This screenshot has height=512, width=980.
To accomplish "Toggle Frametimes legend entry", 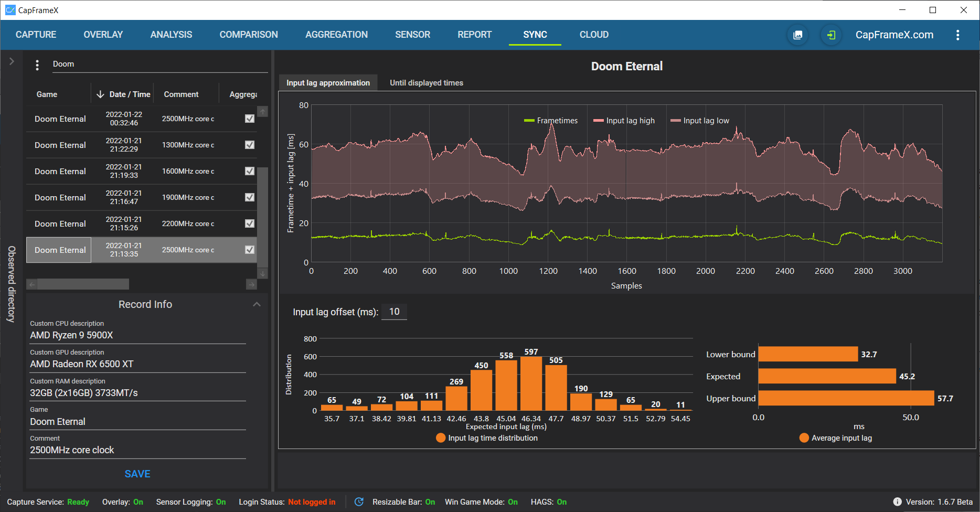I will coord(551,121).
